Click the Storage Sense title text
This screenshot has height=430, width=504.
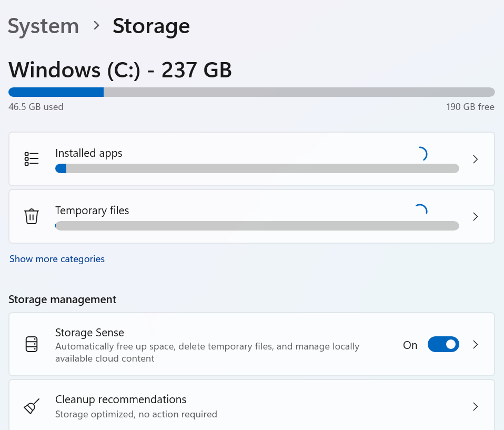point(89,333)
